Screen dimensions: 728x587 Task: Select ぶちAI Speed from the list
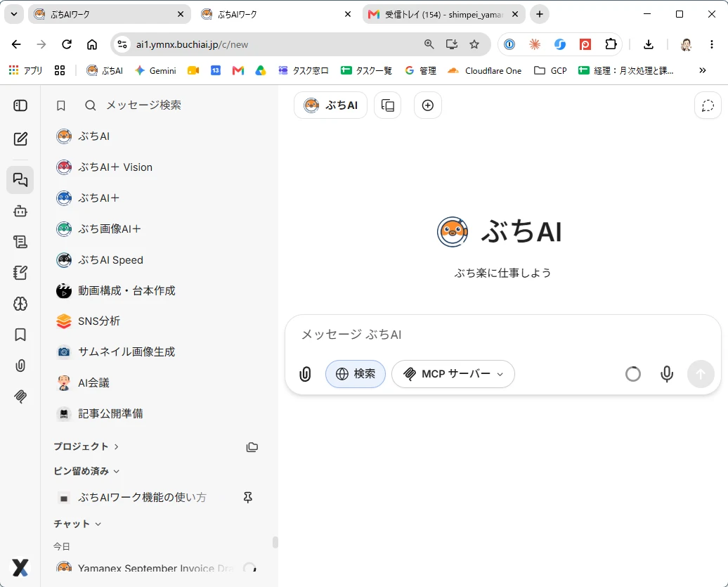158,260
